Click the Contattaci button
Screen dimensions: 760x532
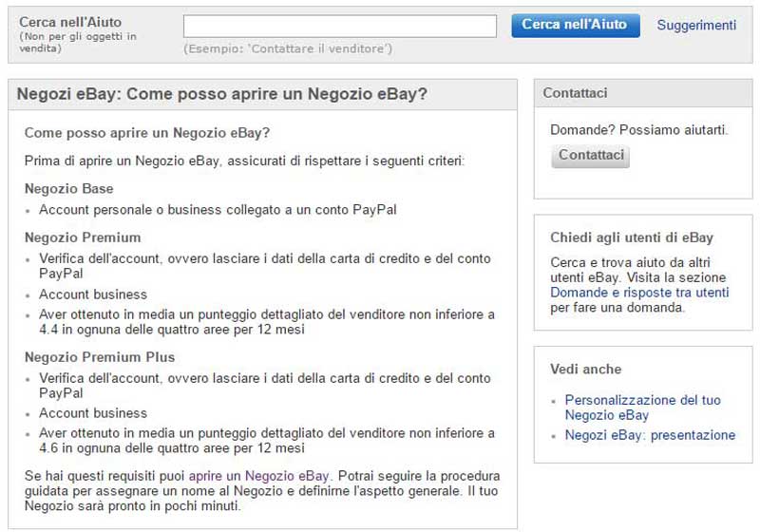point(590,156)
